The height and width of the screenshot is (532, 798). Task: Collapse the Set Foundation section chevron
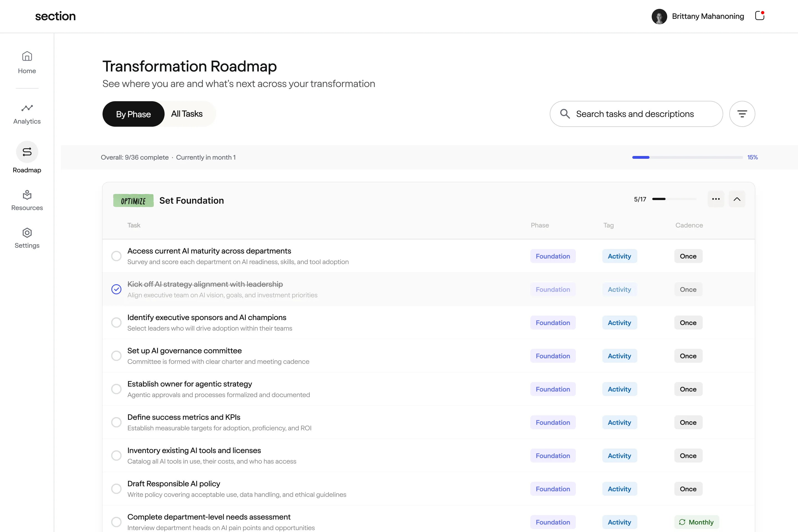737,199
